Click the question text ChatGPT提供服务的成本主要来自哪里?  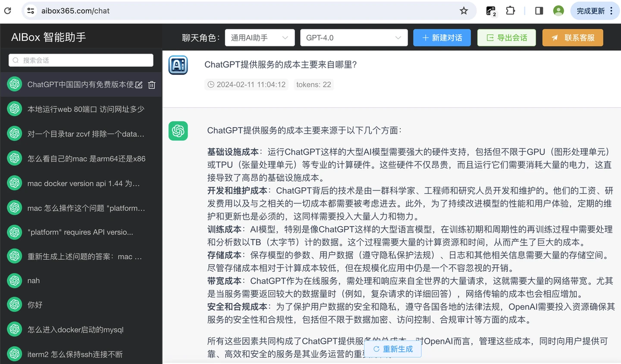(x=281, y=65)
